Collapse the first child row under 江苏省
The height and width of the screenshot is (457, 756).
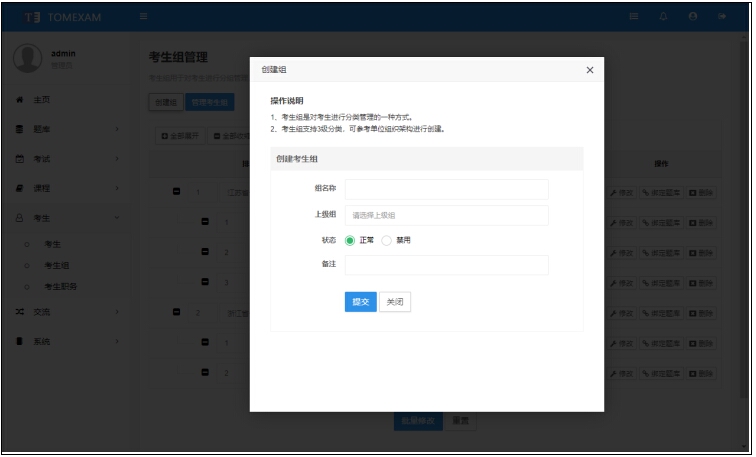pos(205,221)
